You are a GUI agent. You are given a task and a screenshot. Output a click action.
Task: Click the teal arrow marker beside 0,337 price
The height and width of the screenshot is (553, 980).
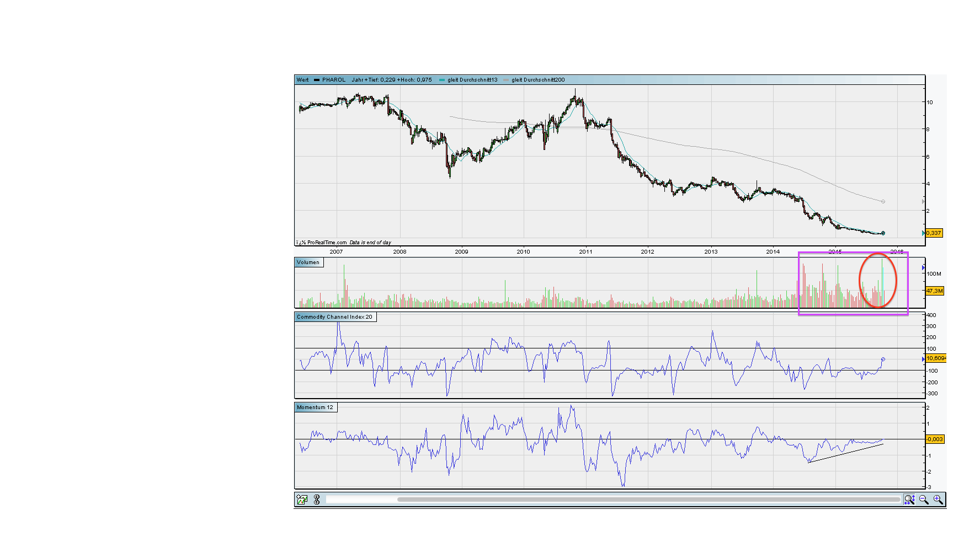[x=923, y=233]
